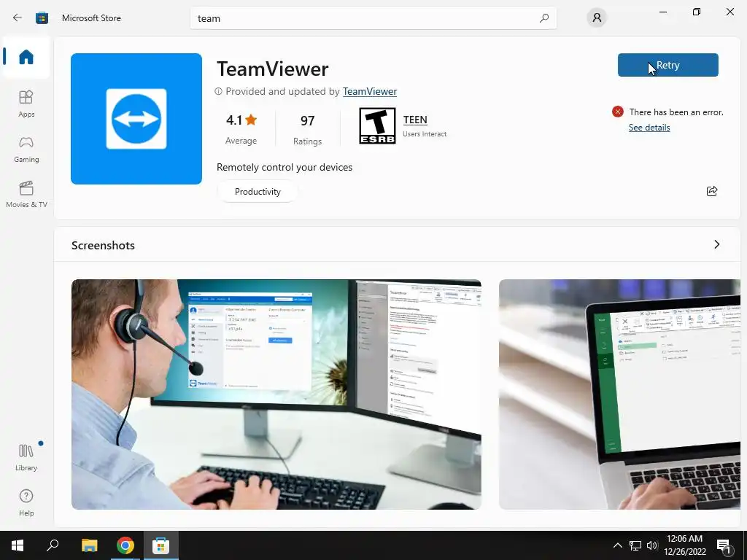Click the Users Interact descriptor text
747x560 pixels.
pos(425,134)
